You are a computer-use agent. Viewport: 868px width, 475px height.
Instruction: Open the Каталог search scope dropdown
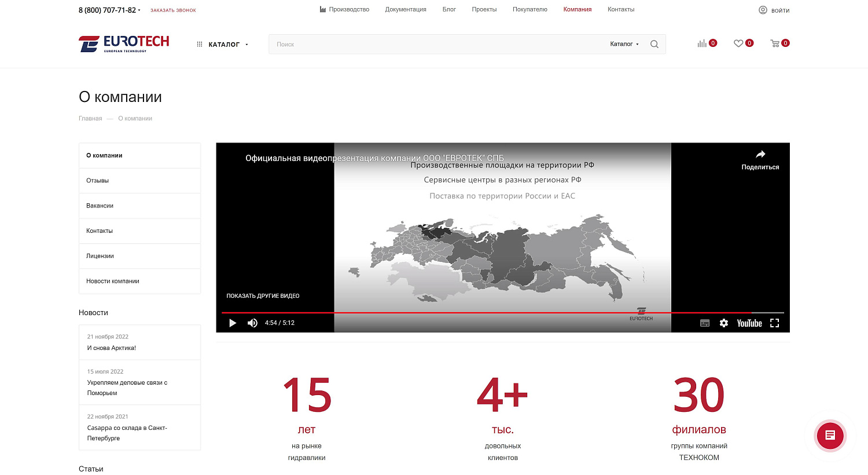[x=624, y=44]
